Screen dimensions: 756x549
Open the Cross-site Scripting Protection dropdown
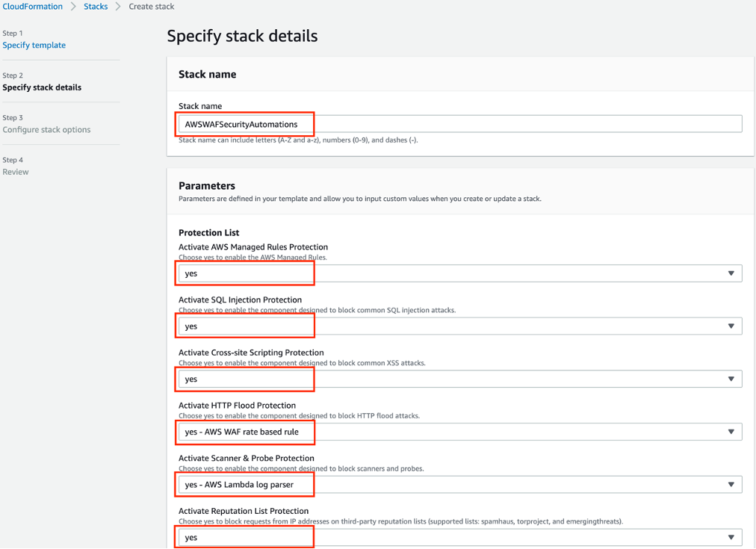(x=460, y=379)
